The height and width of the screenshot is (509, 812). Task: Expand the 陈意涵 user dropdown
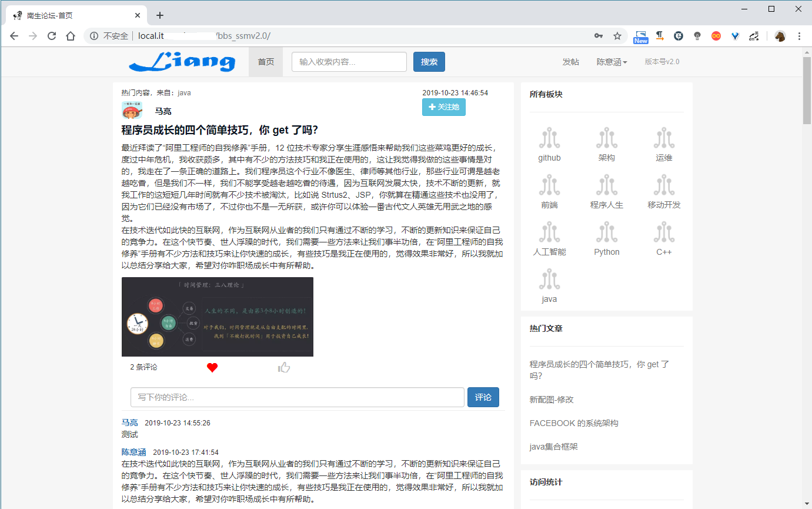611,62
